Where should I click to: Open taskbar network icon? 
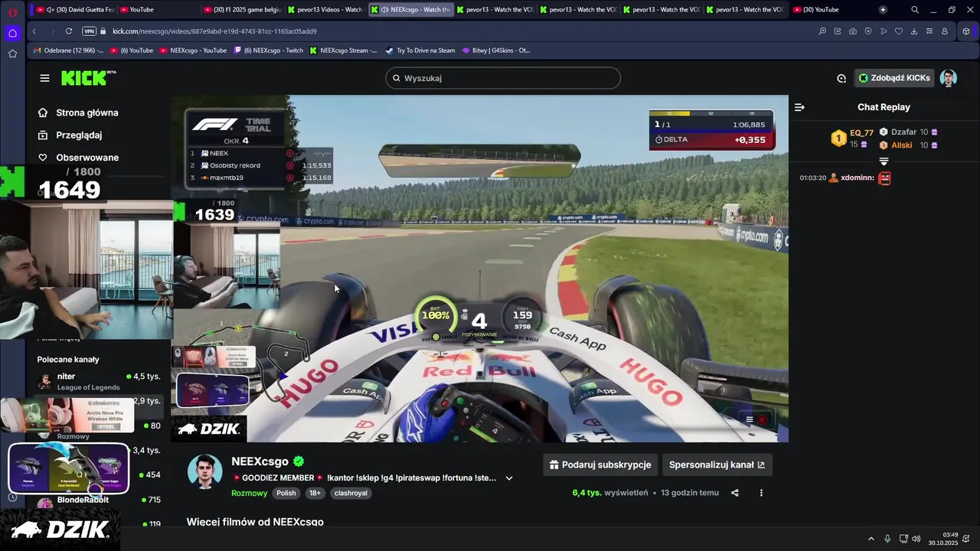[x=903, y=539]
